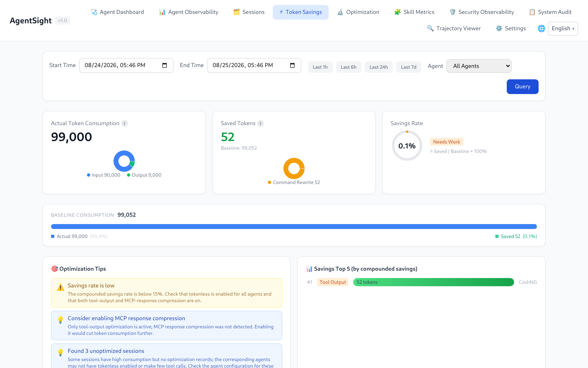Click Found 3 unoptimized sessions heading
This screenshot has height=368, width=588.
(x=106, y=351)
